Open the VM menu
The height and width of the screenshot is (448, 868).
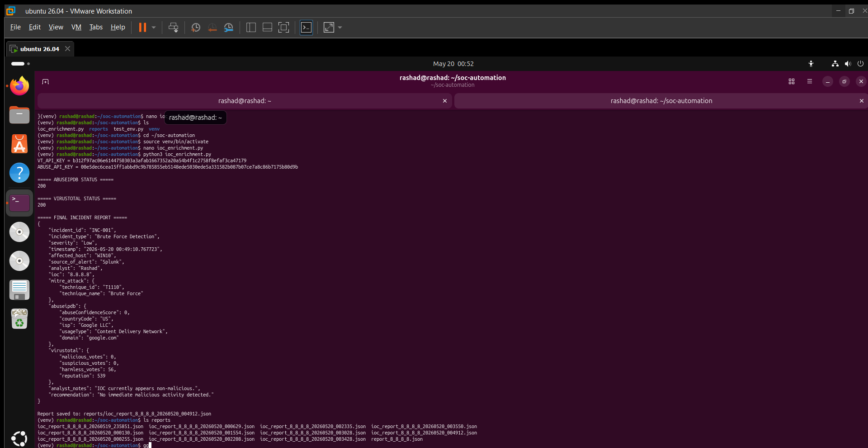(x=76, y=27)
